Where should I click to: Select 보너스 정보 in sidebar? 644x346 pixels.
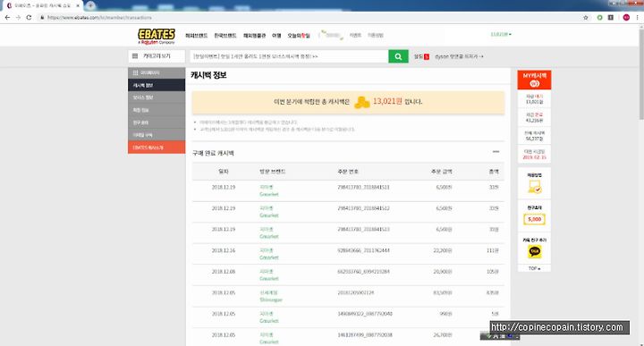[x=157, y=97]
